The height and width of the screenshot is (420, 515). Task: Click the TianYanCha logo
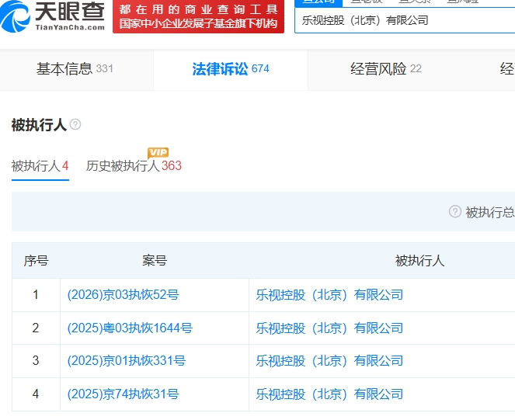[x=53, y=16]
